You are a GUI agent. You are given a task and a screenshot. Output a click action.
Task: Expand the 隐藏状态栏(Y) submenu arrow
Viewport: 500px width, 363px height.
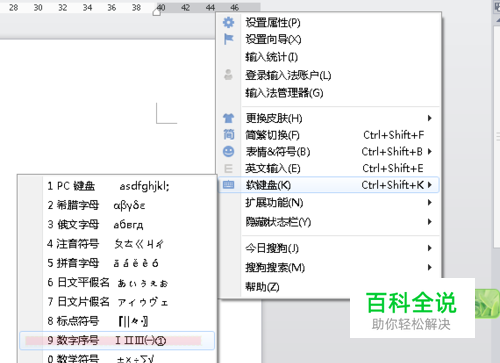[430, 222]
